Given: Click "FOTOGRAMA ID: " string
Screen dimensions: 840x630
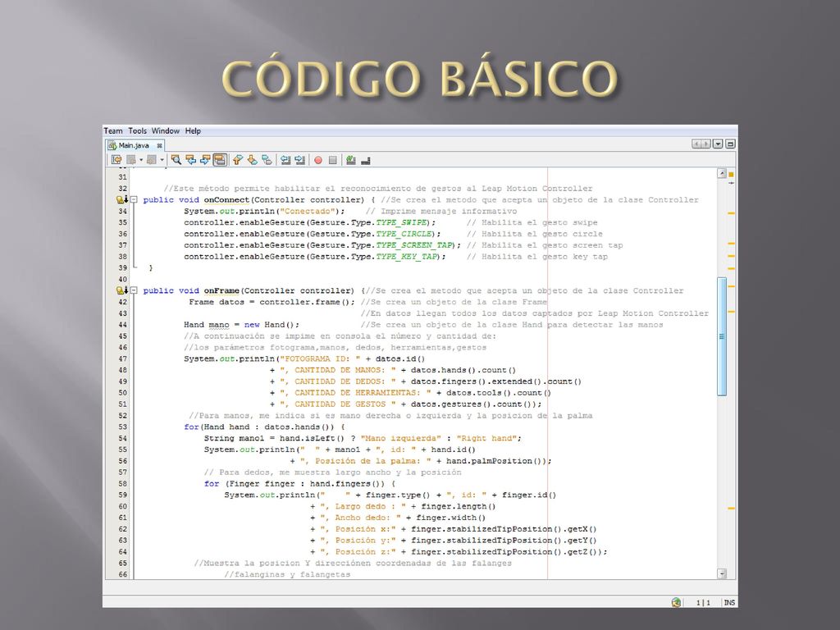Looking at the screenshot, I should point(321,359).
